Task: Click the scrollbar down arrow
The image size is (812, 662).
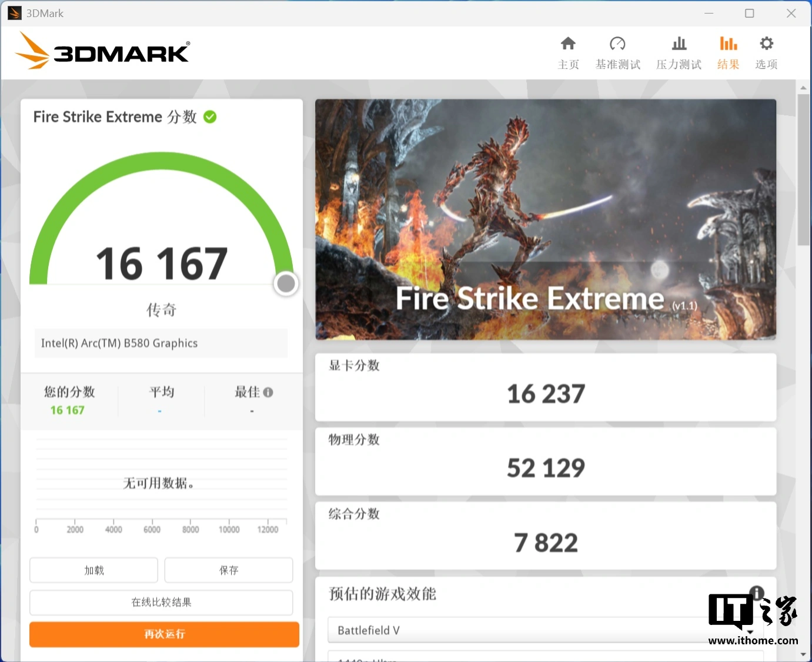Action: click(803, 654)
